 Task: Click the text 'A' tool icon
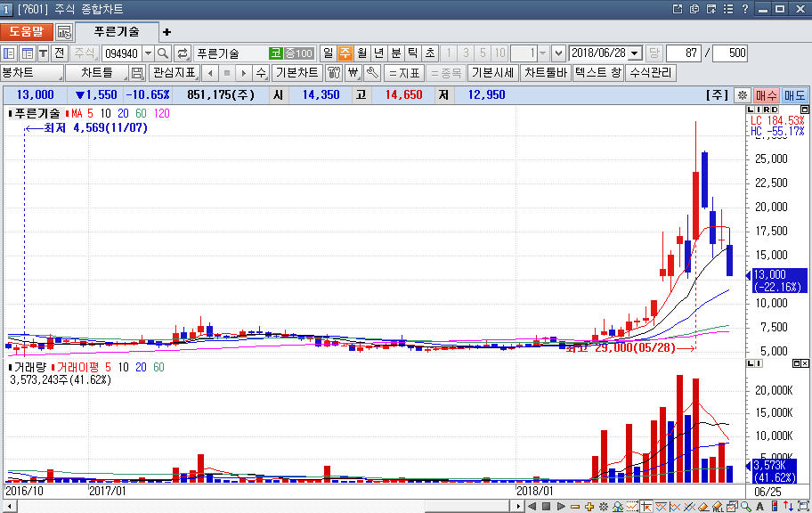tap(759, 506)
